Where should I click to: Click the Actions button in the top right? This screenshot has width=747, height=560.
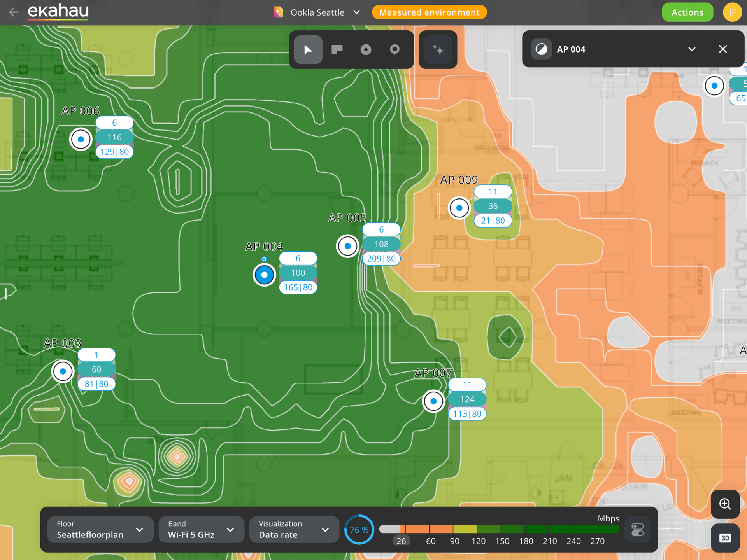[687, 12]
